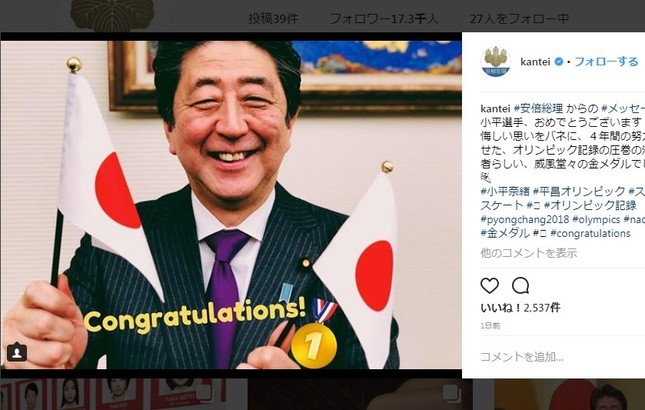This screenshot has width=645, height=410.
Task: Click the blue verified badge
Action: 559,62
